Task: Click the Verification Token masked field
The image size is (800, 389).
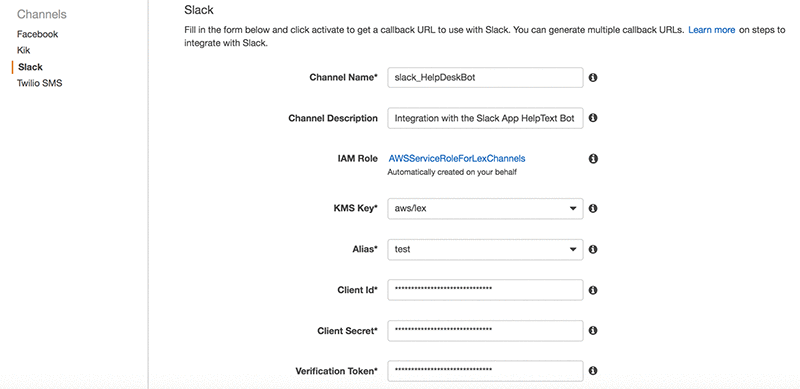Action: click(x=485, y=371)
